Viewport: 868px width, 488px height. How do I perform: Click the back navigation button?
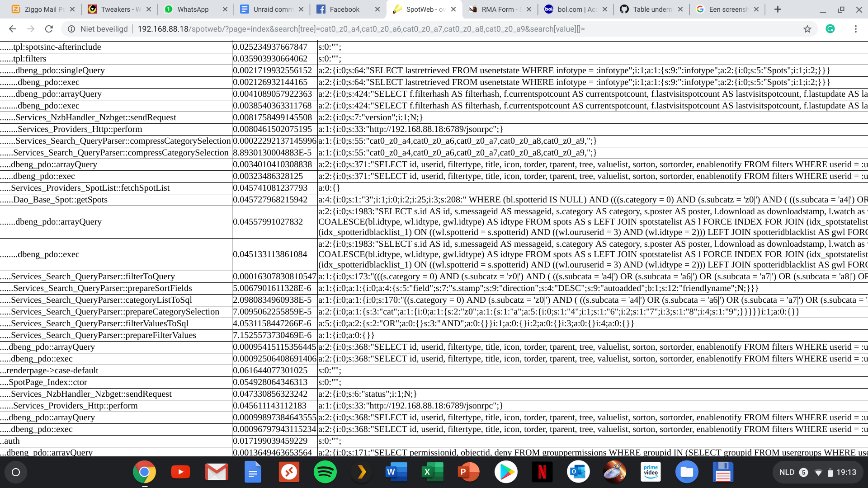tap(12, 29)
